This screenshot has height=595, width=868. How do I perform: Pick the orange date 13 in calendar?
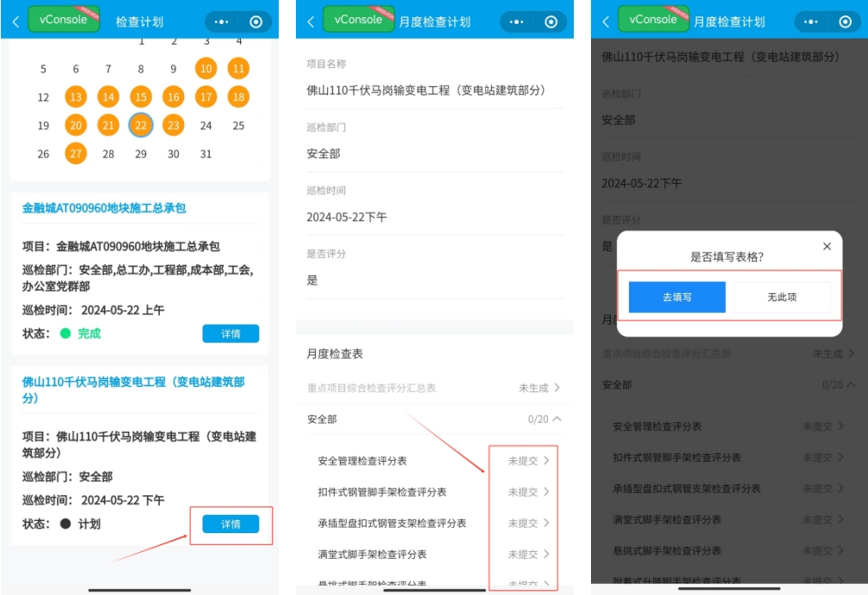pos(76,97)
